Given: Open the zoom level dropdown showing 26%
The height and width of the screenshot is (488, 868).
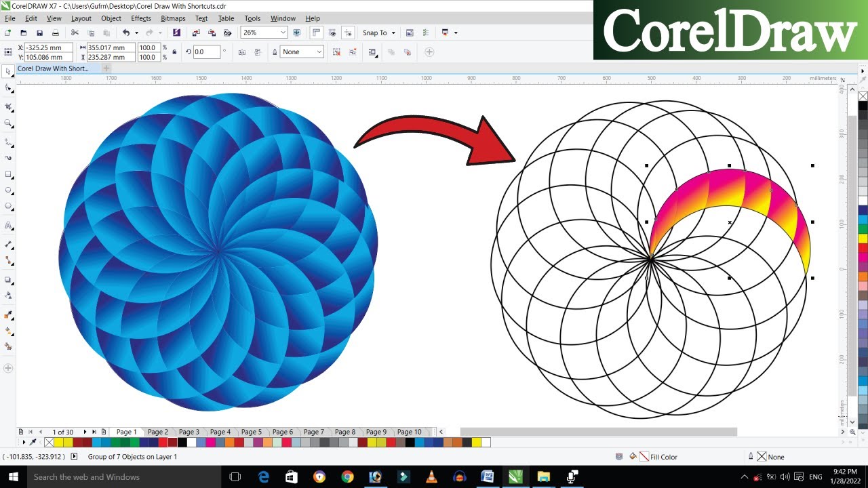Looking at the screenshot, I should point(283,33).
